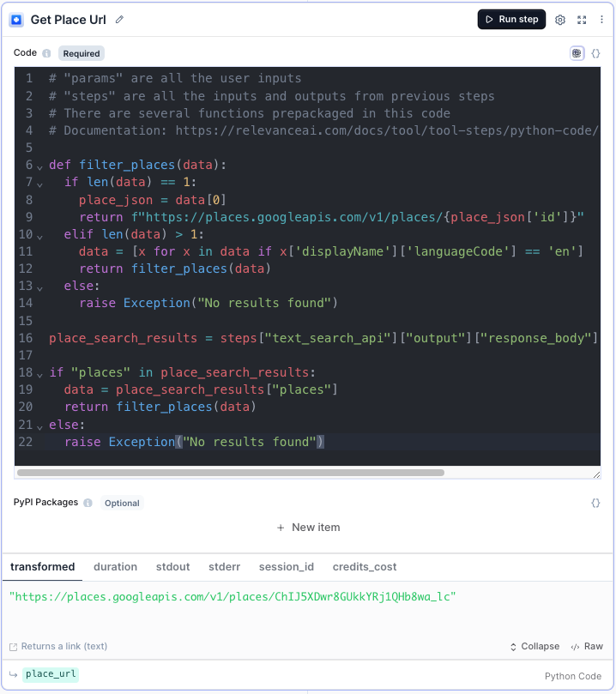Click 'raise Exception' on line 22
The image size is (616, 694).
coord(119,441)
